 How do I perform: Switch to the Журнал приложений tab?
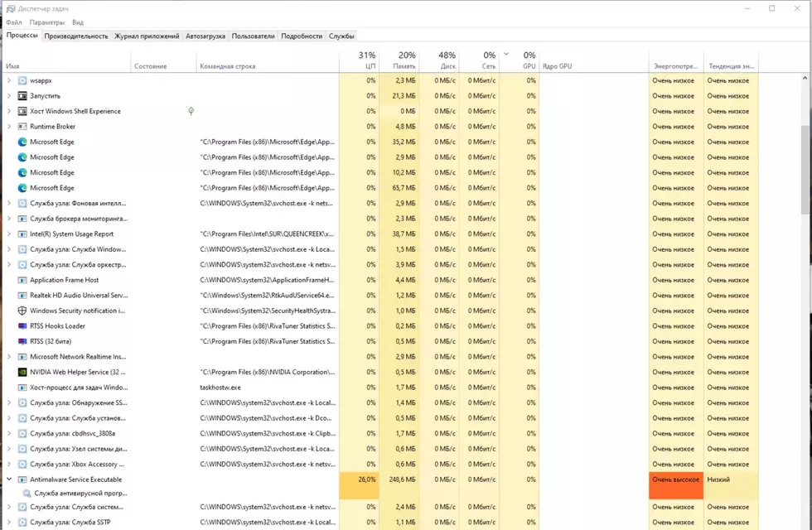[x=147, y=36]
